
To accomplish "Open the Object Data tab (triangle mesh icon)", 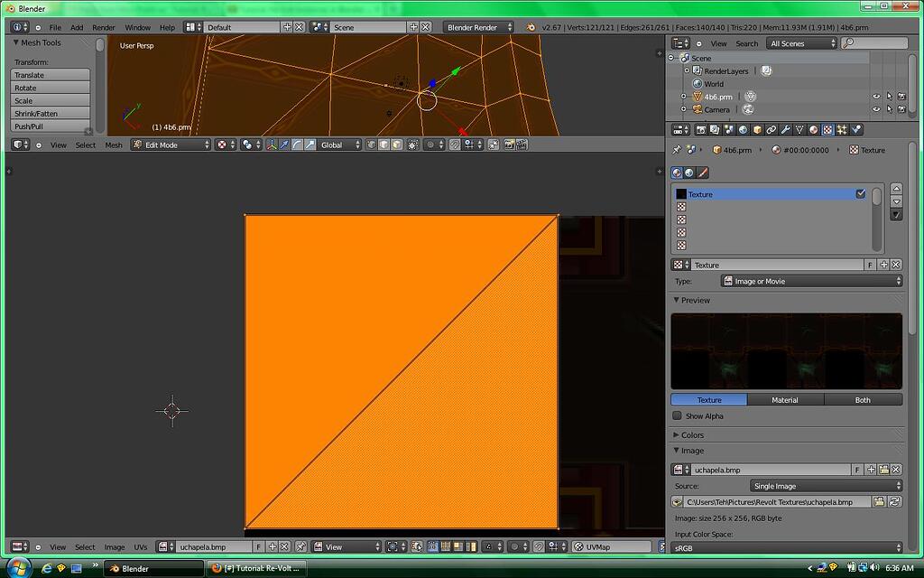I will click(799, 130).
